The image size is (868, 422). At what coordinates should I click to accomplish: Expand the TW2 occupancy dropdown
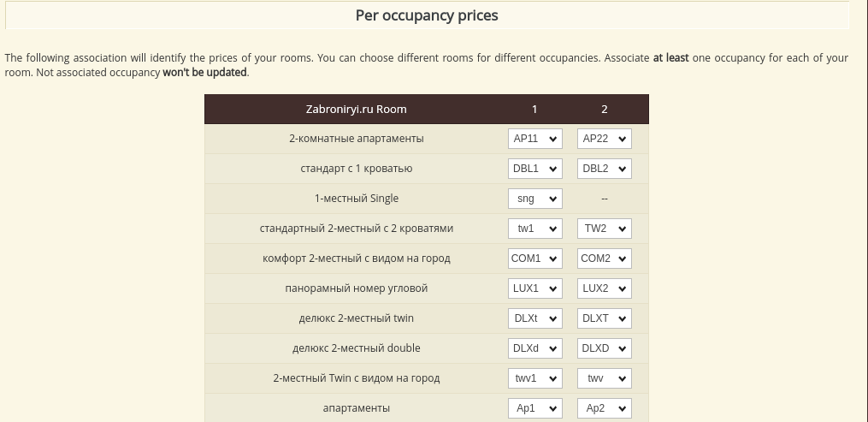coord(605,229)
